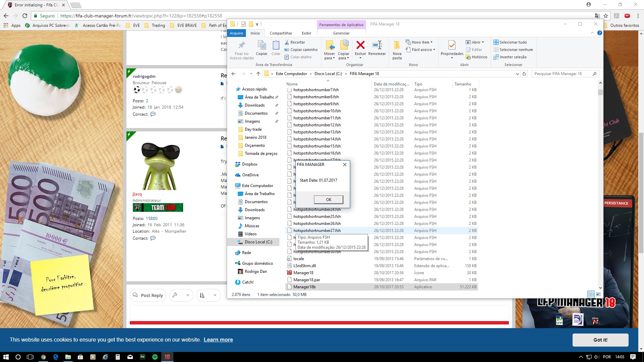Expand the Abrir dropdown arrow
The width and height of the screenshot is (644, 362).
pos(483,42)
